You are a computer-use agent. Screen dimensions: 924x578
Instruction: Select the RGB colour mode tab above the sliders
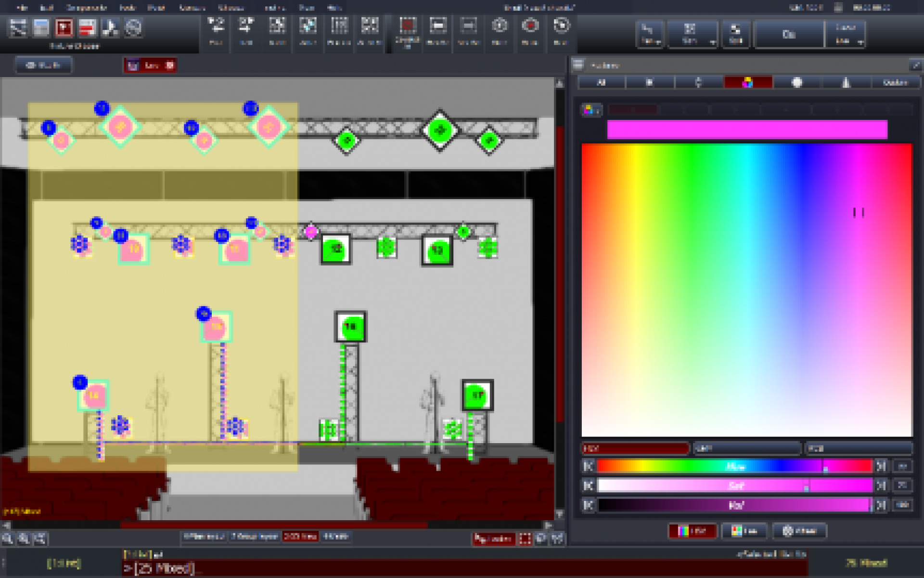click(859, 448)
